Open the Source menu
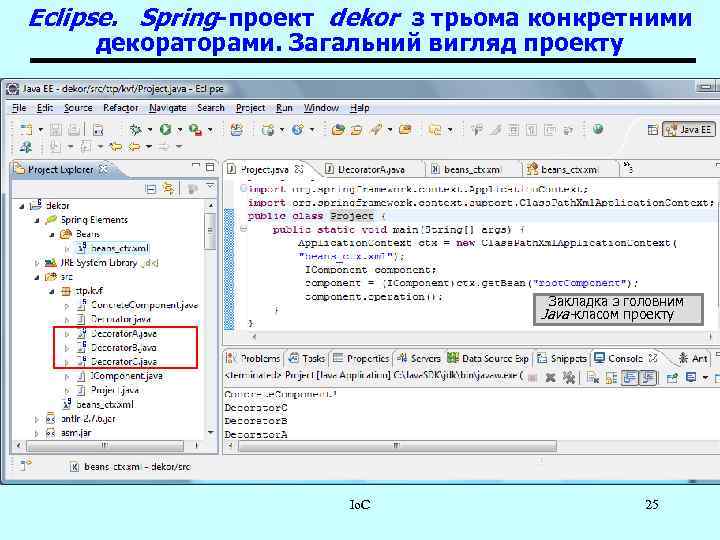 [x=78, y=108]
